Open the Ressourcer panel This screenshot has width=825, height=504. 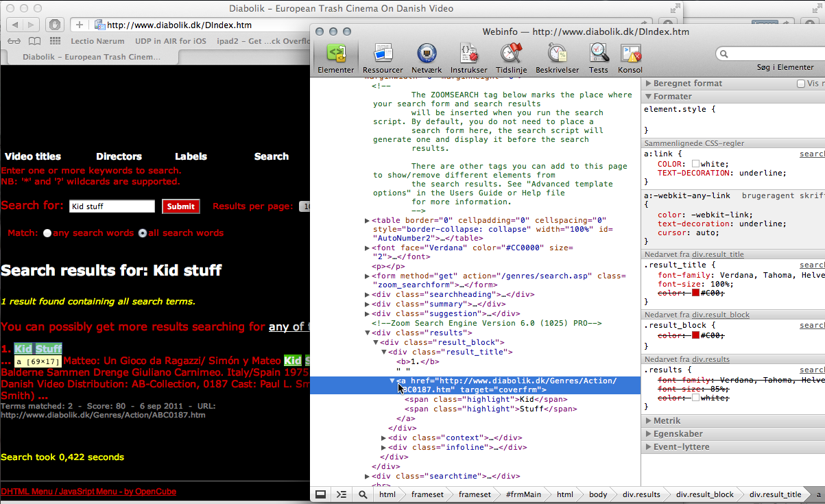point(383,58)
